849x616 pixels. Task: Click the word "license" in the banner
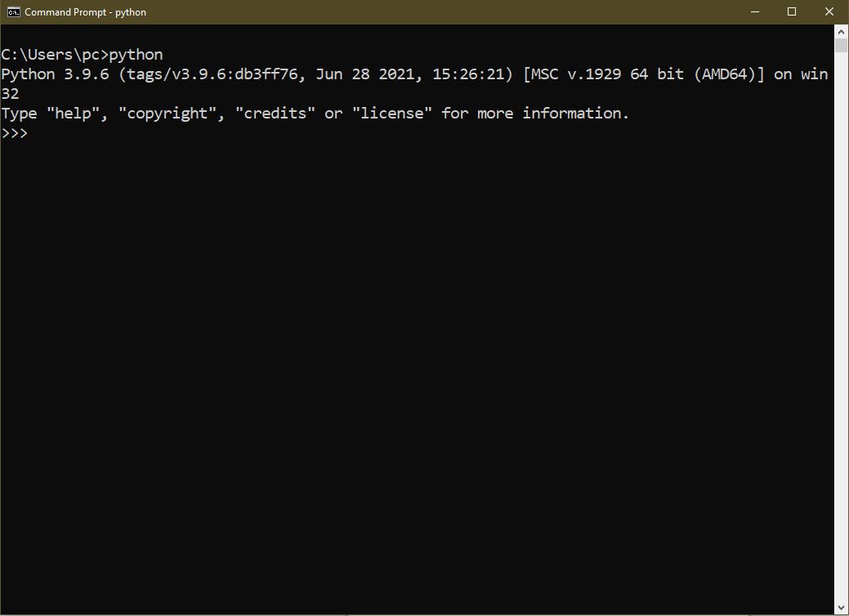pos(392,114)
